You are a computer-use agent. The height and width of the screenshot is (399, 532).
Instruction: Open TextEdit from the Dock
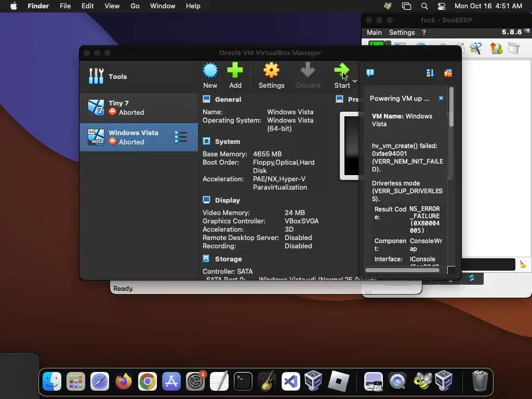pos(219,381)
